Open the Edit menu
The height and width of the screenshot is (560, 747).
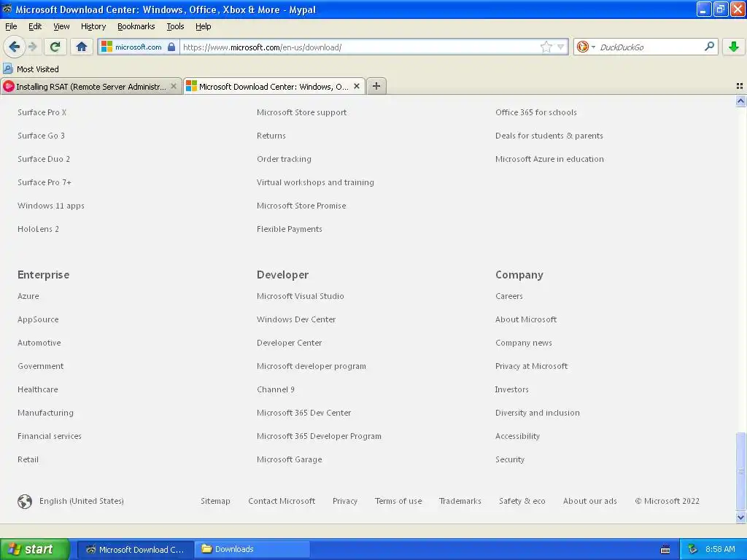(35, 26)
